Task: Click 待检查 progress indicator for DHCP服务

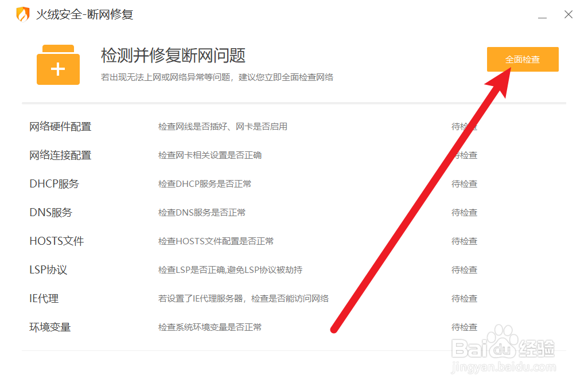Action: pyautogui.click(x=464, y=183)
